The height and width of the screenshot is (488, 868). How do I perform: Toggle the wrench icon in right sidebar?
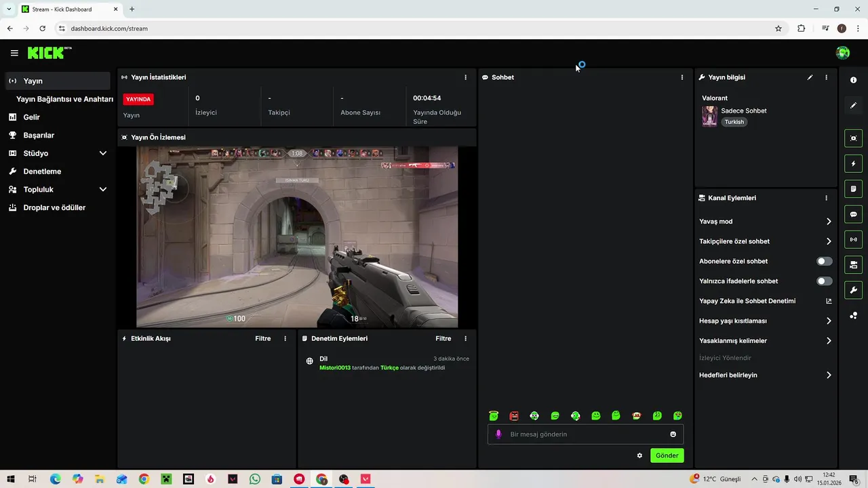click(854, 290)
